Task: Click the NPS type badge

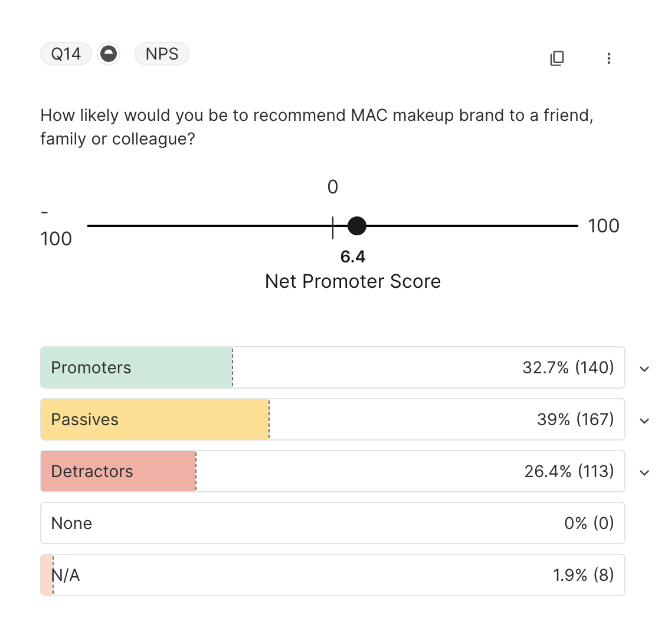Action: [162, 54]
